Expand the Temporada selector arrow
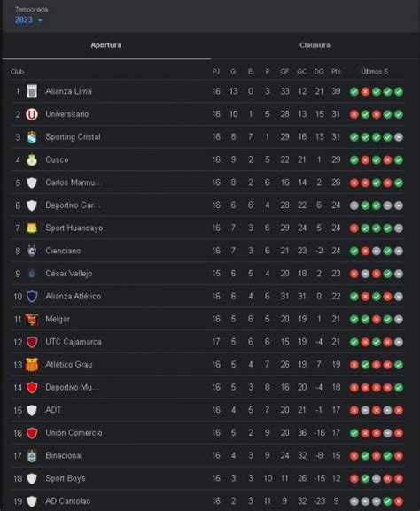This screenshot has width=420, height=511. click(40, 20)
